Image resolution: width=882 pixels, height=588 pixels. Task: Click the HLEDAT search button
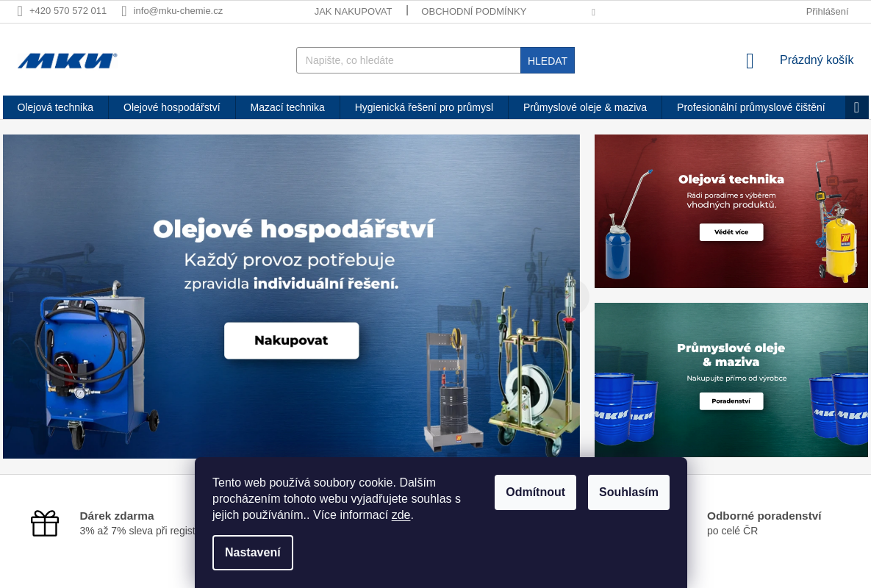tap(547, 60)
